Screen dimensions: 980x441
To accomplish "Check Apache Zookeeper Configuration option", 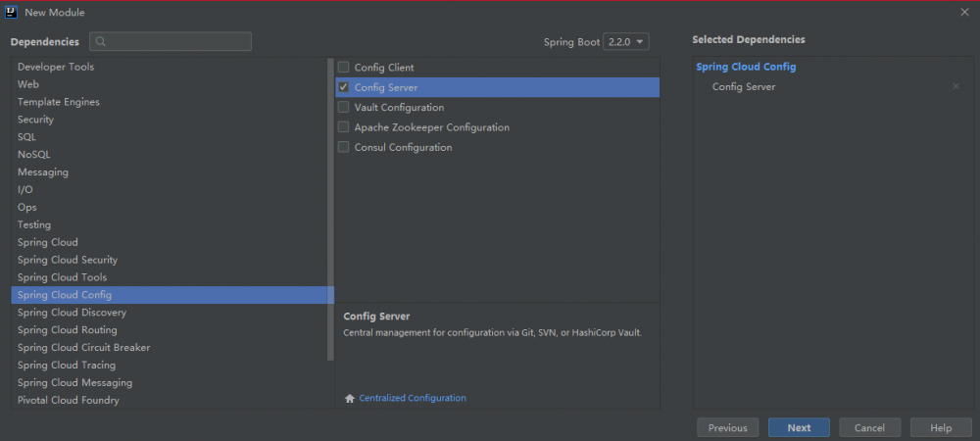I will (x=343, y=127).
